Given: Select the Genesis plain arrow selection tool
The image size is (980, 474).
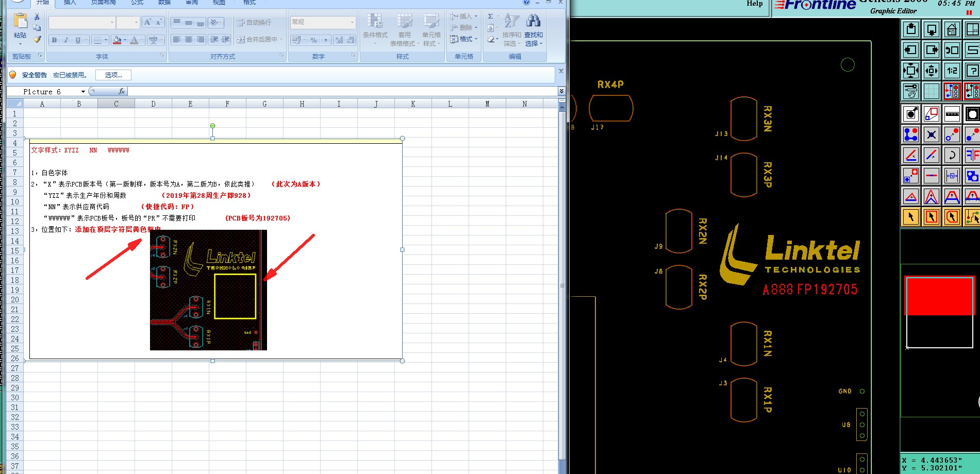Looking at the screenshot, I should tap(911, 217).
